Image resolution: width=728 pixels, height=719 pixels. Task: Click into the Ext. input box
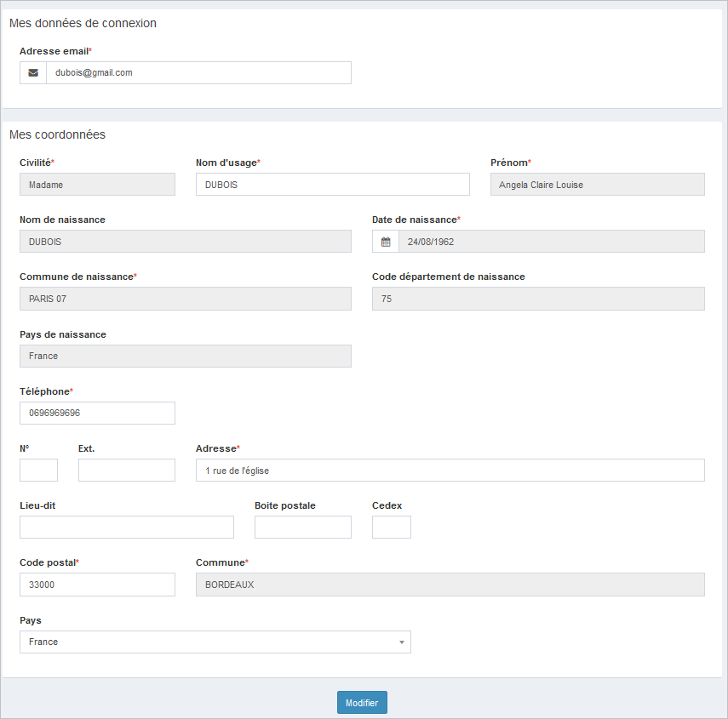pyautogui.click(x=126, y=471)
